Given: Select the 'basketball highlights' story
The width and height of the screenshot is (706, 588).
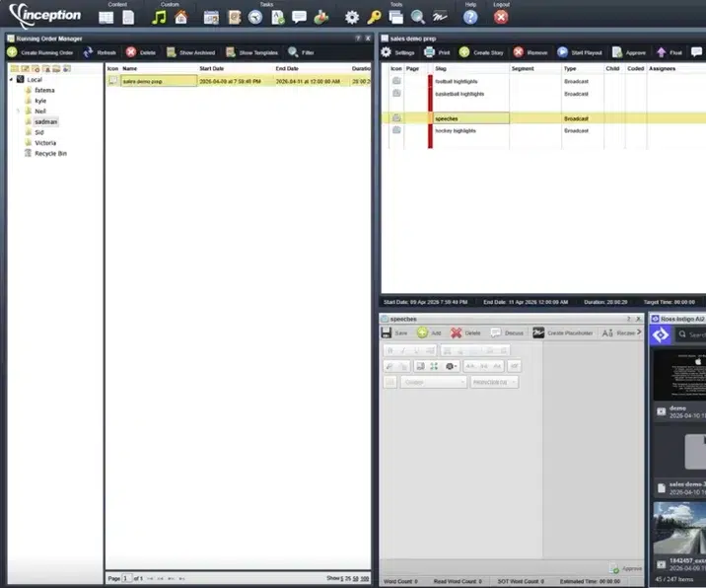Looking at the screenshot, I should (459, 94).
